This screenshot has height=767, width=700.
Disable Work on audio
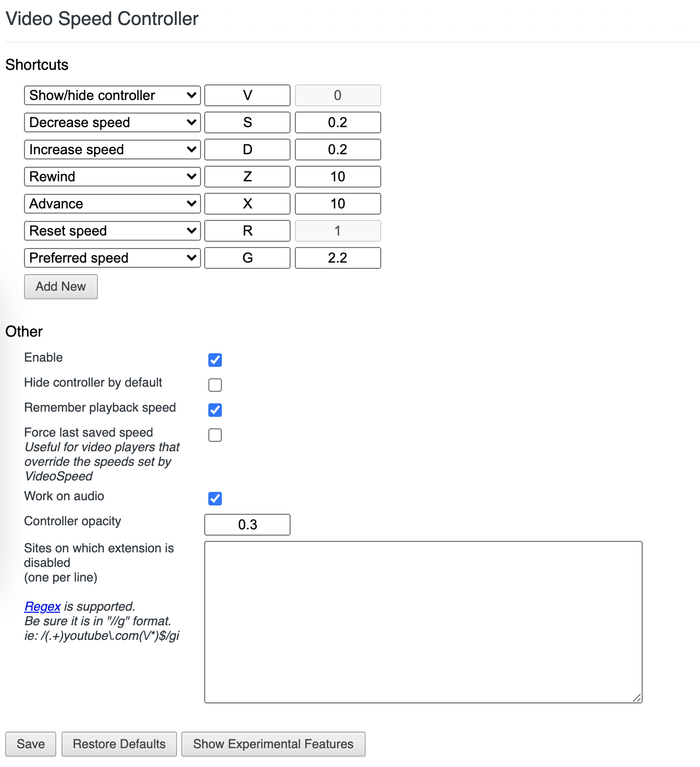(215, 499)
